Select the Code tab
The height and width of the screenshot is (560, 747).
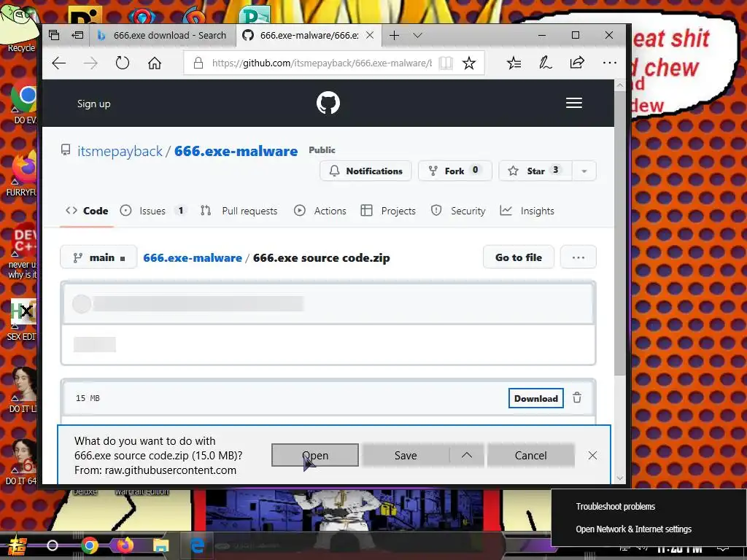(88, 211)
